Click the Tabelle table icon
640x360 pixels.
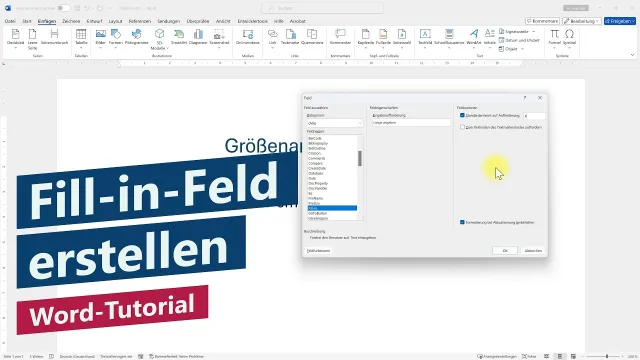pos(81,34)
